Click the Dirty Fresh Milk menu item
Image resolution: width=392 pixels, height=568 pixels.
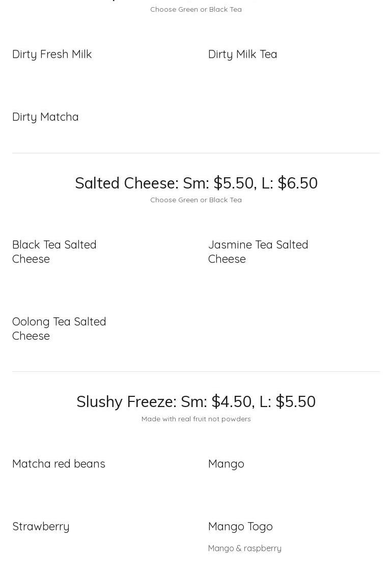click(x=52, y=54)
